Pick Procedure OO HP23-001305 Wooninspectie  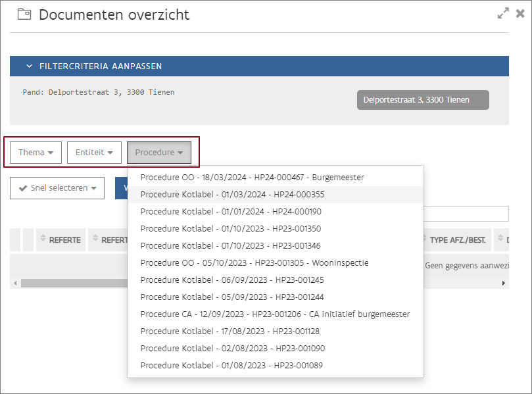(254, 263)
